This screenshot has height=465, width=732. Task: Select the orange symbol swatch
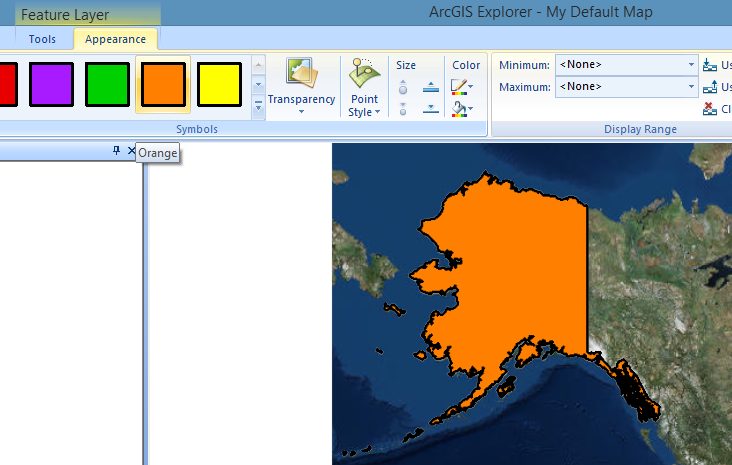point(163,85)
